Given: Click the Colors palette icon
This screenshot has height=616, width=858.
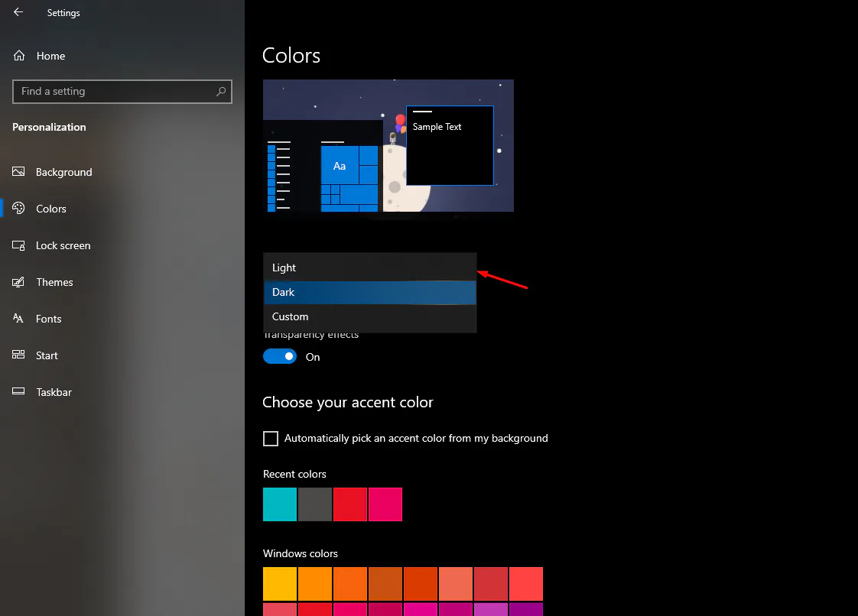Looking at the screenshot, I should click(x=18, y=209).
